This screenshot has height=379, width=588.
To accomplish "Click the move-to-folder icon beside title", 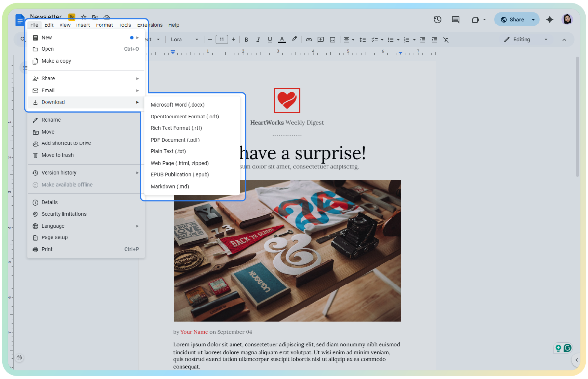I will click(95, 17).
